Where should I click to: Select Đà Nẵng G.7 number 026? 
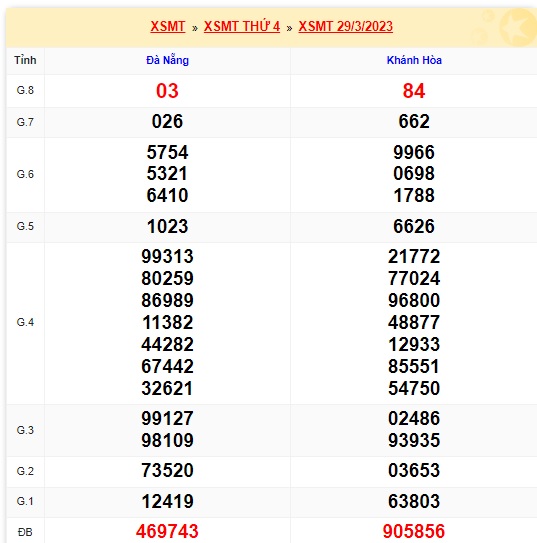[x=167, y=122]
